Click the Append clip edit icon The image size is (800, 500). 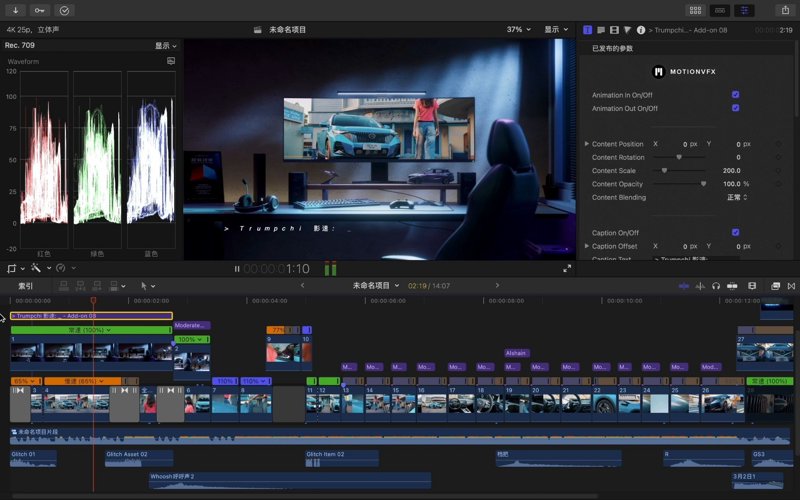(96, 286)
